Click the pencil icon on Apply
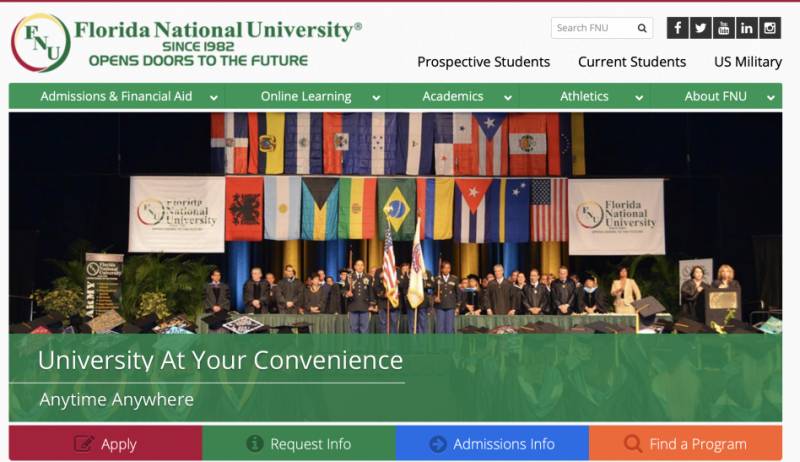The width and height of the screenshot is (800, 462). tap(84, 444)
